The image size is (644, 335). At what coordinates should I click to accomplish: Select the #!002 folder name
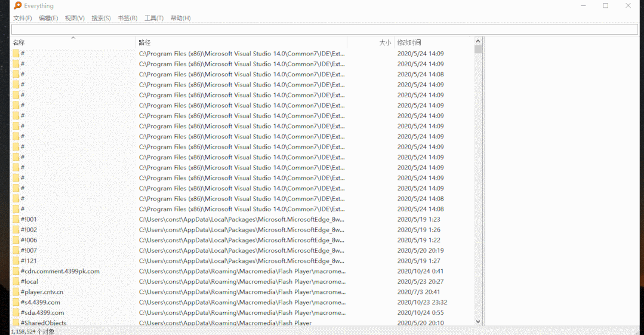[29, 230]
